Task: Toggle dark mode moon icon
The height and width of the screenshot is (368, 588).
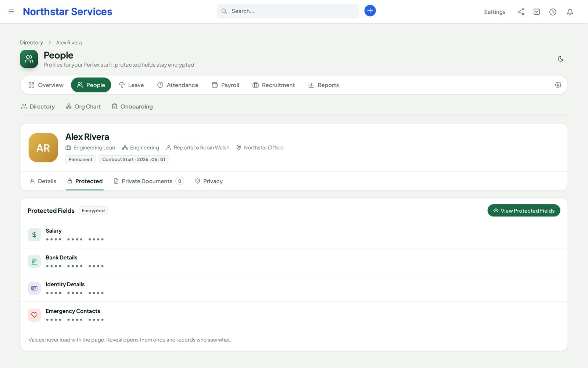Action: pyautogui.click(x=560, y=59)
